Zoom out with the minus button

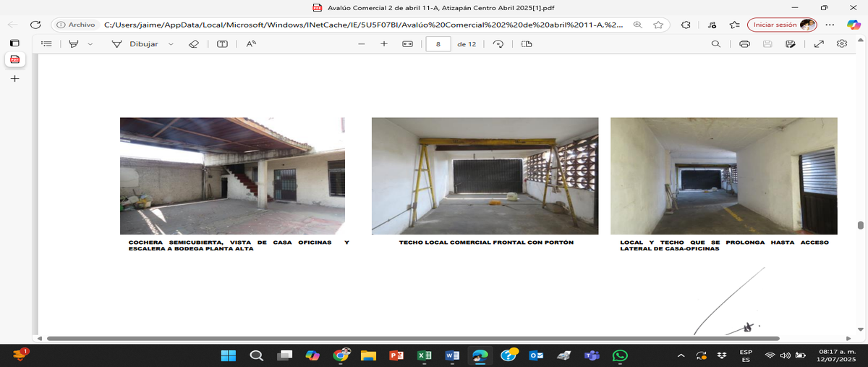(x=362, y=43)
